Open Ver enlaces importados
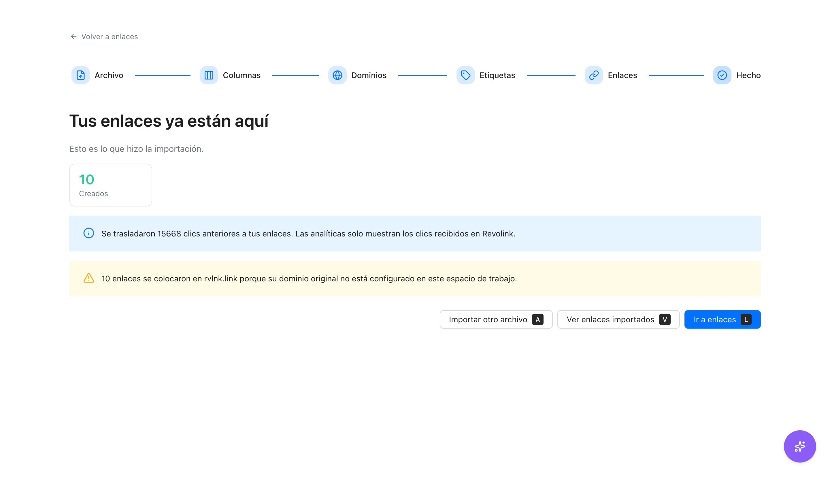The height and width of the screenshot is (504, 830). coord(618,319)
